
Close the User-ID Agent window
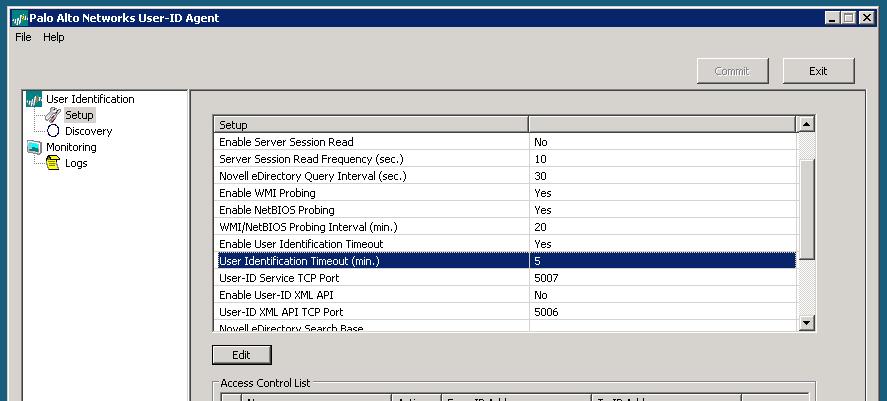(867, 18)
